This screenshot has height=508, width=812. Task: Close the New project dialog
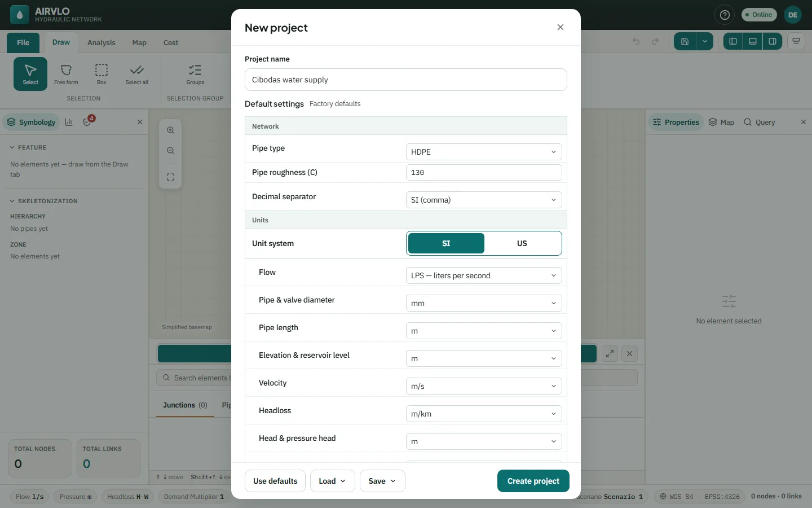pos(561,27)
